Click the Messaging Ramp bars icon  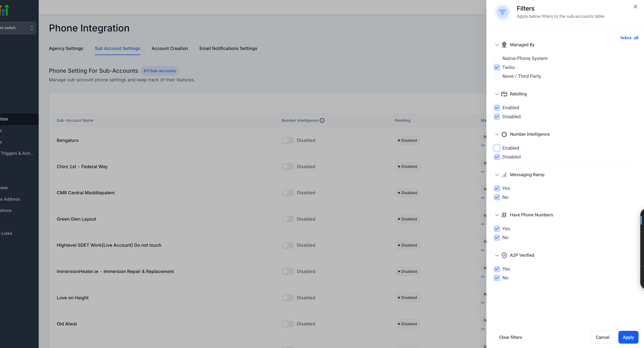[x=504, y=175]
